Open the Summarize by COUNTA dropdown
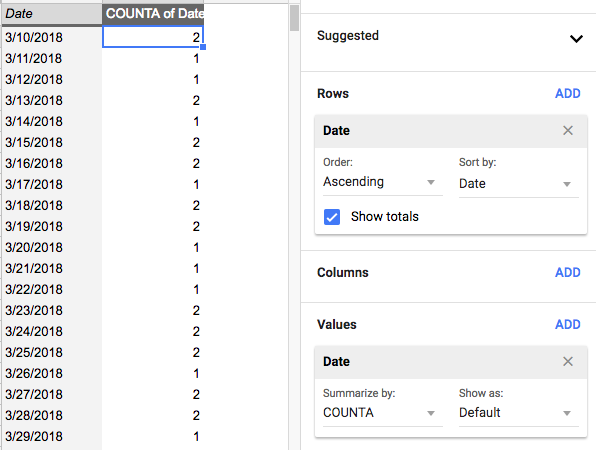 click(x=382, y=413)
